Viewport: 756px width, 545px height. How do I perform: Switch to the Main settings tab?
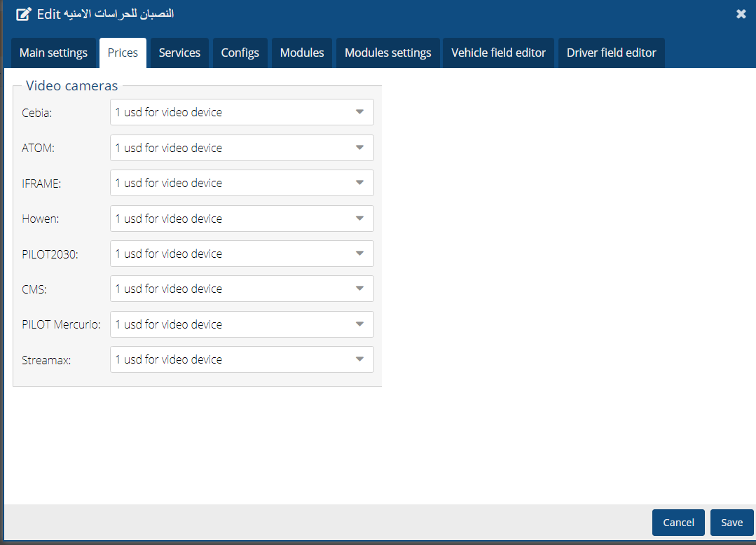(53, 53)
